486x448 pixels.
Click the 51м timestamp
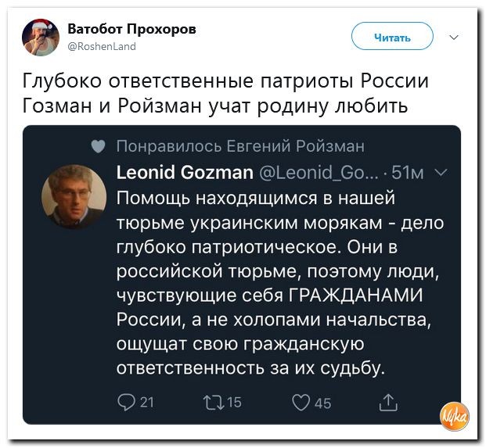point(408,173)
